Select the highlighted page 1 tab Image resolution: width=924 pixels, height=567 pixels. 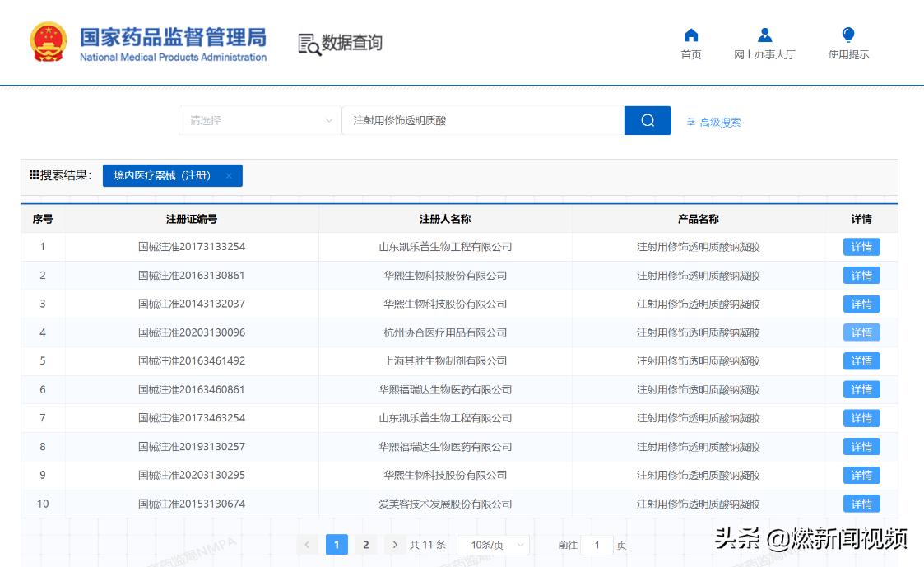[x=337, y=545]
